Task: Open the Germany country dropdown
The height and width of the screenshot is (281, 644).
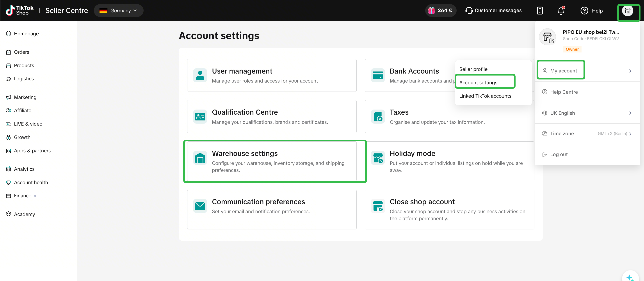Action: pyautogui.click(x=119, y=11)
